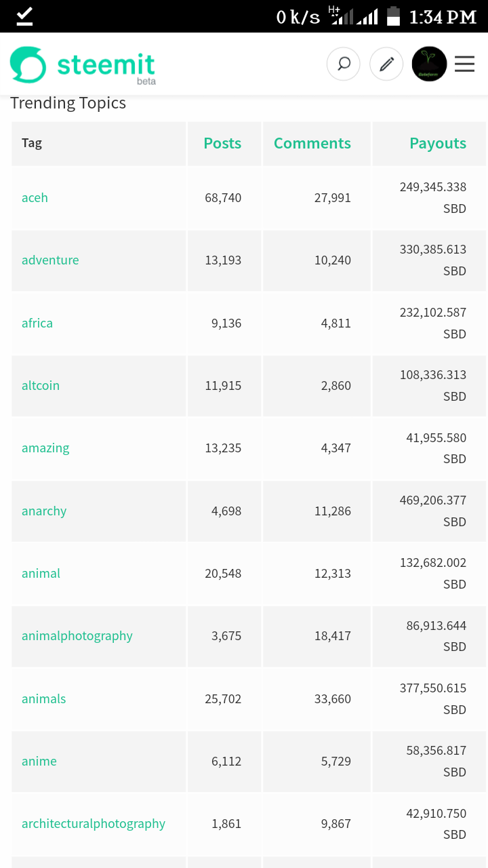Sort table by Payouts column
The height and width of the screenshot is (868, 488).
click(438, 143)
